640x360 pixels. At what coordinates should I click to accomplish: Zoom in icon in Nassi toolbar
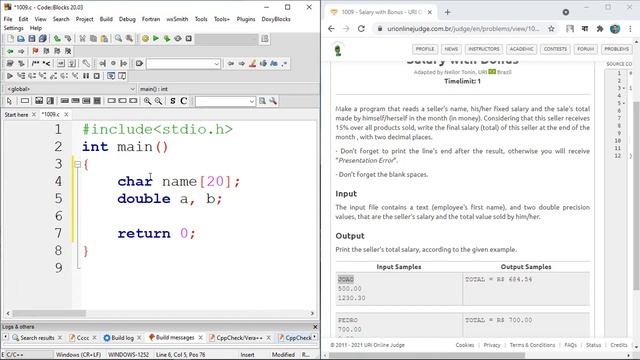click(x=147, y=101)
